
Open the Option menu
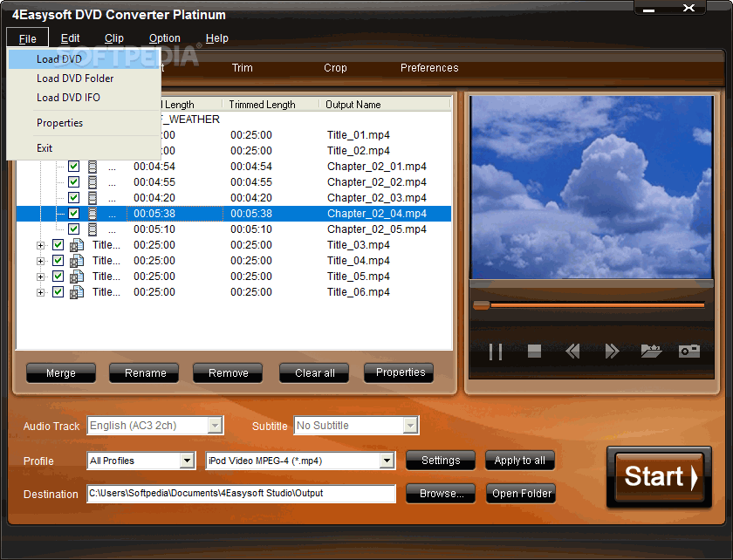165,38
